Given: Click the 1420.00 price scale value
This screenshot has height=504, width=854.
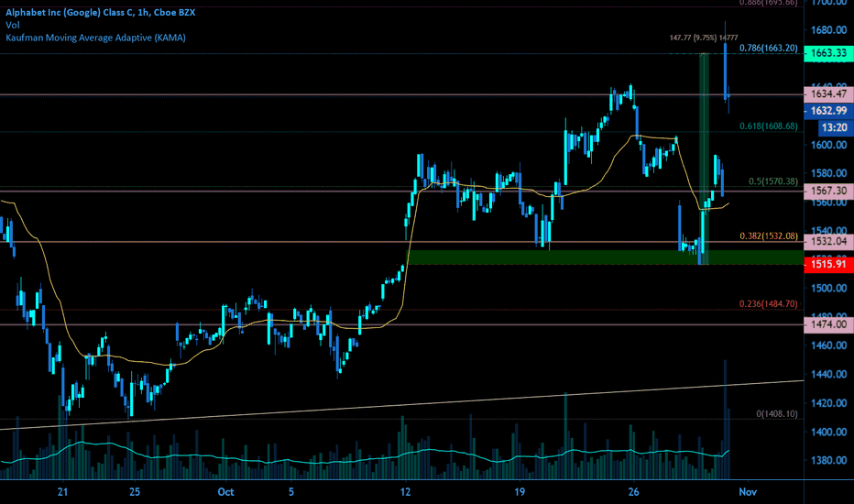Looking at the screenshot, I should pyautogui.click(x=829, y=403).
